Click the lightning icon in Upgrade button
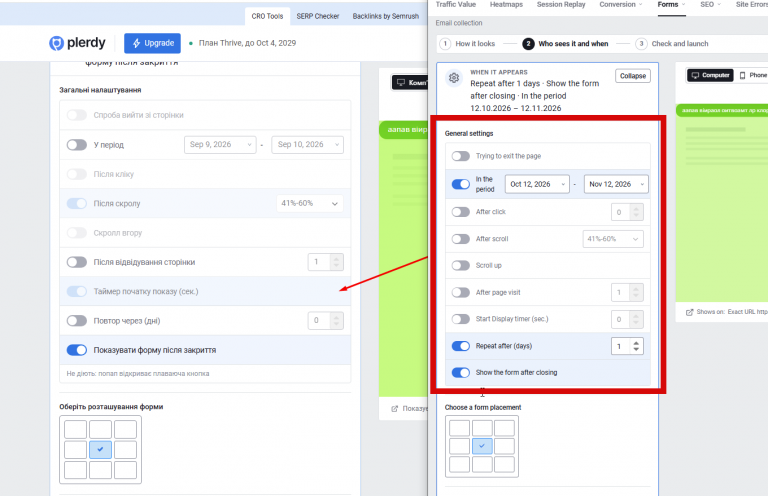 [x=137, y=43]
